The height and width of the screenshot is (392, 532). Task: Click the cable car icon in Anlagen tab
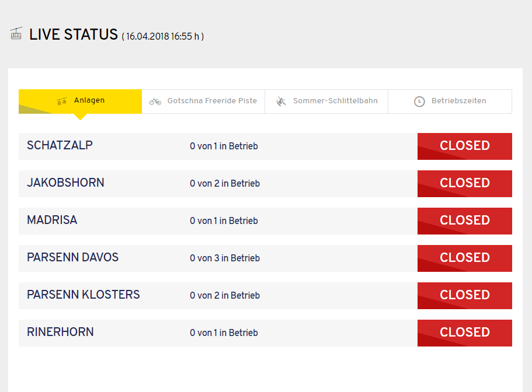click(62, 101)
